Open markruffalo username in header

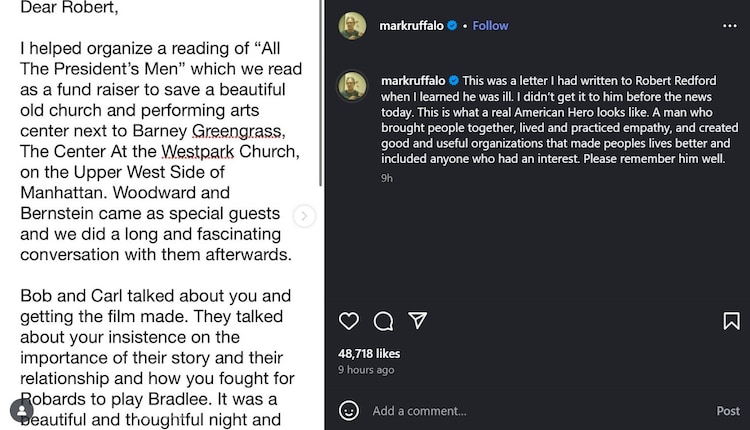411,26
